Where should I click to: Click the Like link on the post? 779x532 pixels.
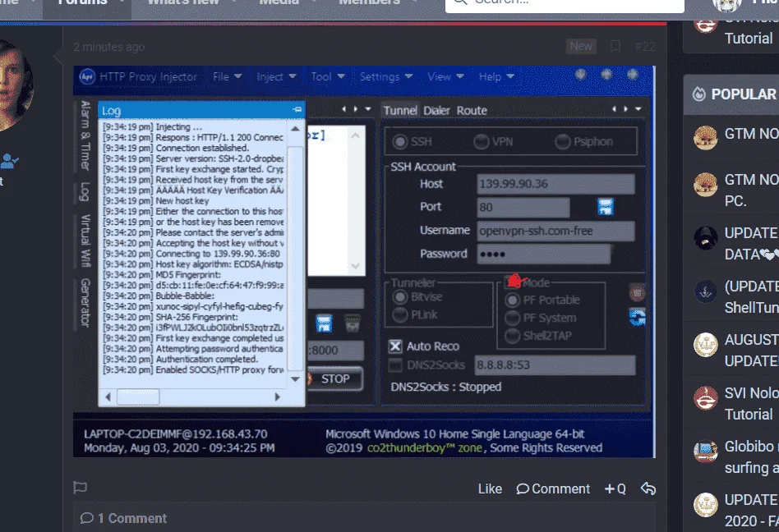point(490,488)
